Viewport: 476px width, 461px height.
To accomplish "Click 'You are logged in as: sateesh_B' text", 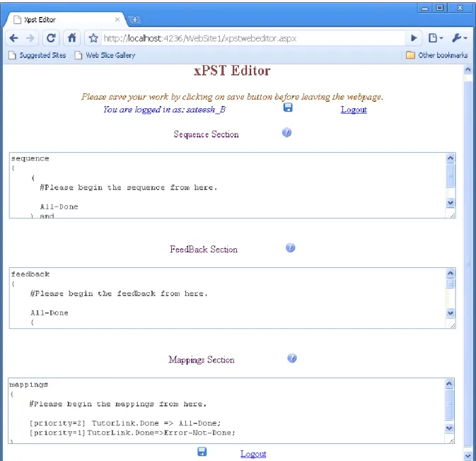I will coord(164,110).
